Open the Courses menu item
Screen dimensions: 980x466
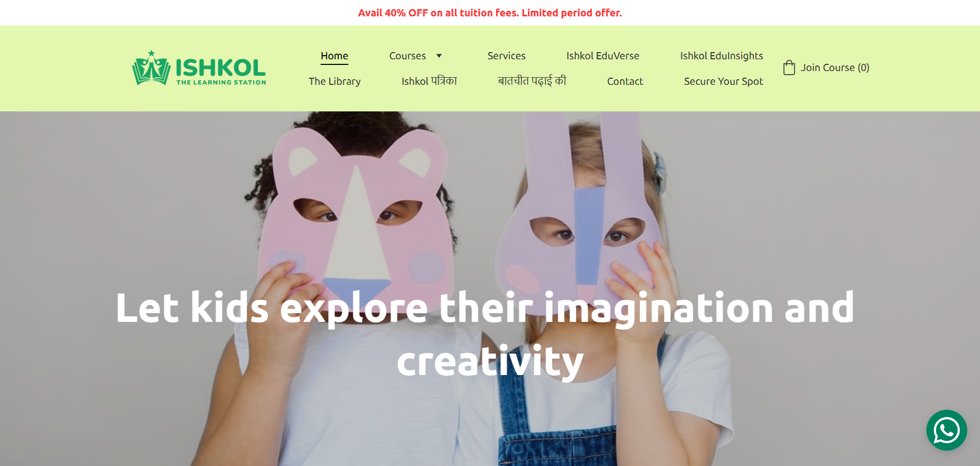[407, 56]
